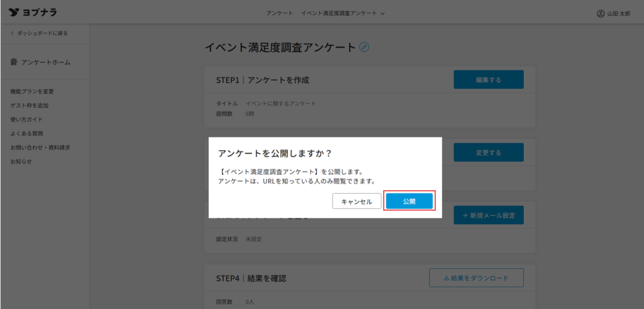Click the アンケートホーム sidebar icon
Viewport: 644px width, 309px height.
(14, 62)
